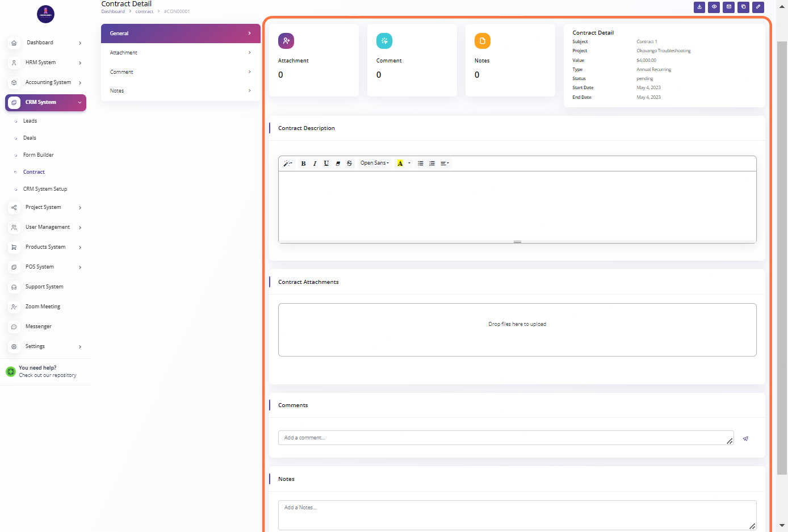Open the Open Sans font dropdown
This screenshot has height=532, width=788.
(375, 164)
